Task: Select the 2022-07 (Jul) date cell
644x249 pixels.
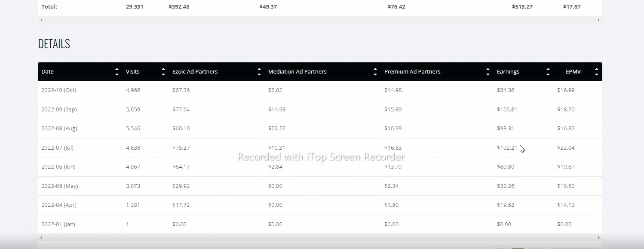Action: [x=58, y=148]
